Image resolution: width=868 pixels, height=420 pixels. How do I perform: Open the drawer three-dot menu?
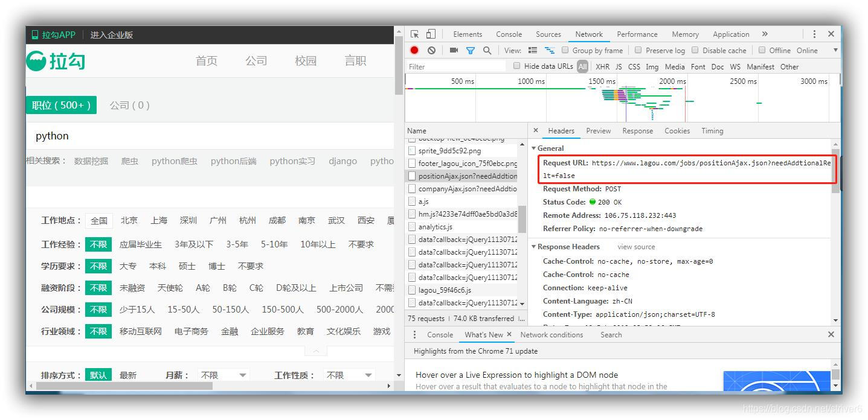414,334
